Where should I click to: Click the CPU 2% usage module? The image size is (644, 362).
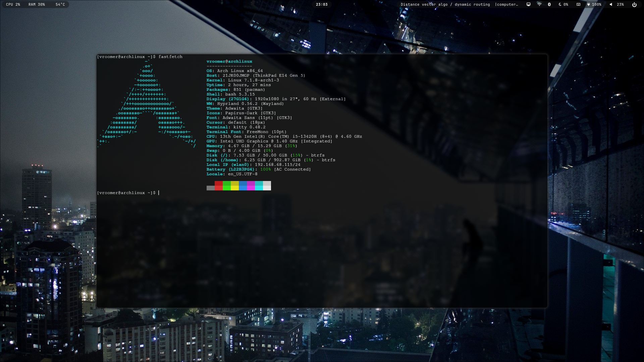tap(13, 4)
